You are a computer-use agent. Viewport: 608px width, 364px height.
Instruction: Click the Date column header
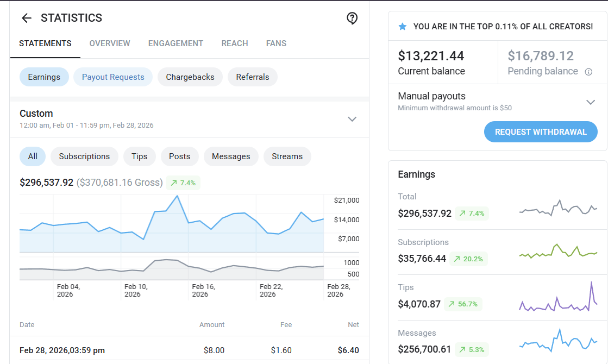(x=27, y=325)
